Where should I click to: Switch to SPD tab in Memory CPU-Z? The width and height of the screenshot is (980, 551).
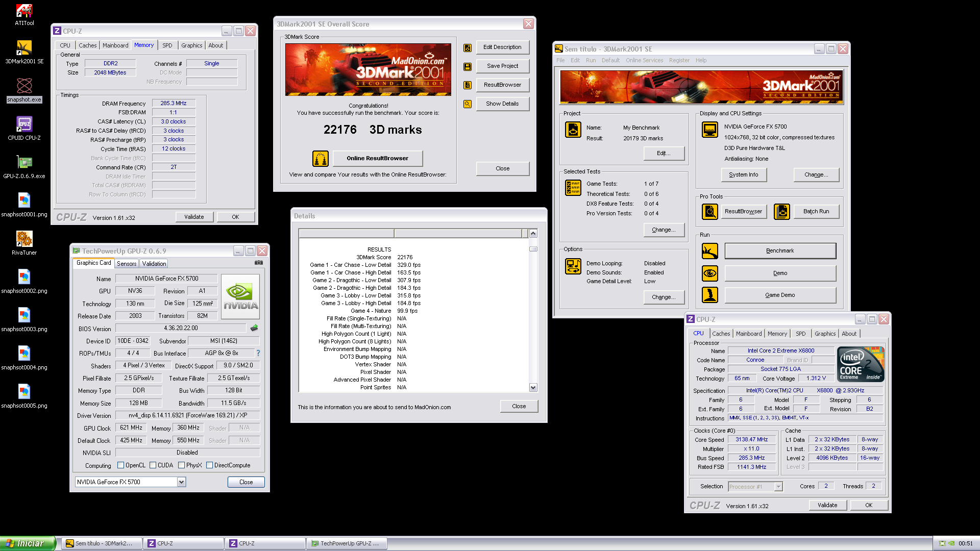tap(167, 45)
